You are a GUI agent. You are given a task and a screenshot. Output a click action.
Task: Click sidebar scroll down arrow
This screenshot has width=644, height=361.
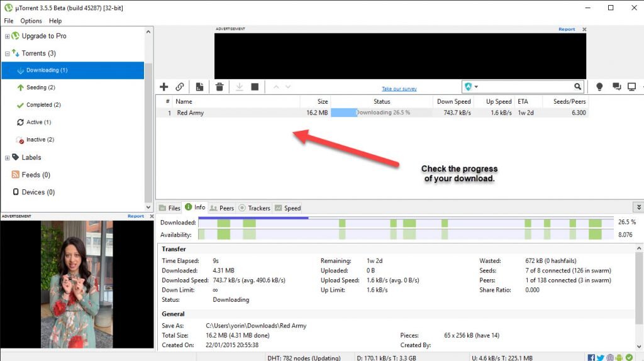click(148, 208)
